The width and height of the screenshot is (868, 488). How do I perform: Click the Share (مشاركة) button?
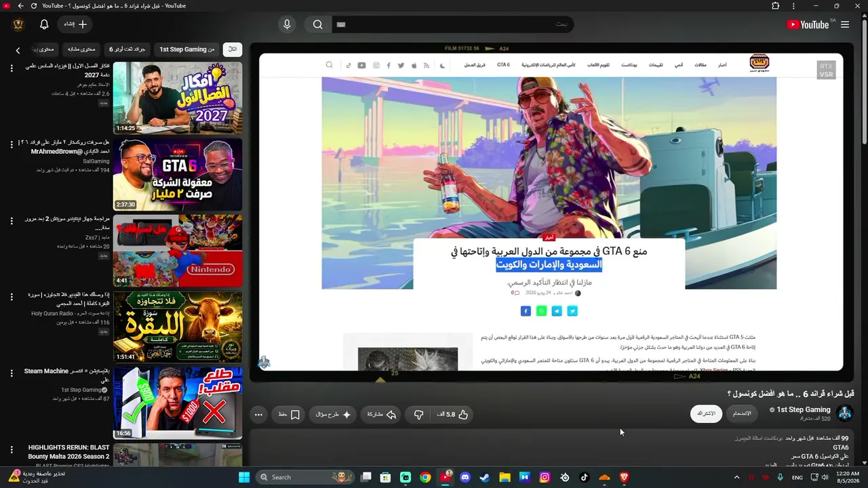pyautogui.click(x=382, y=414)
